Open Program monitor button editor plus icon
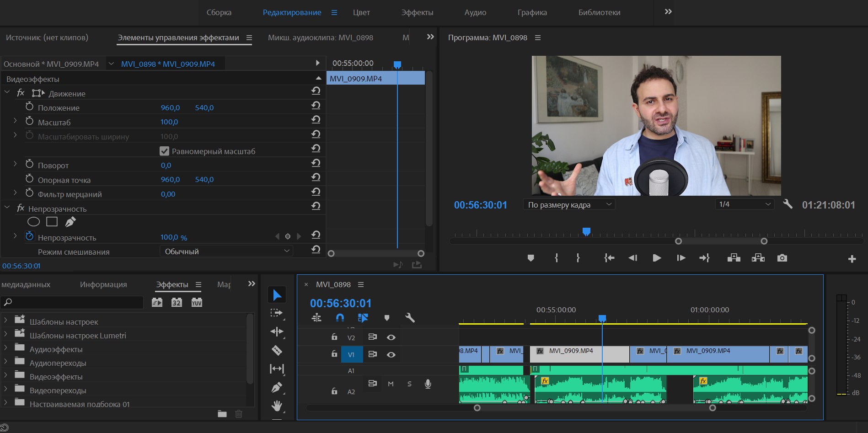868x433 pixels. [x=852, y=259]
